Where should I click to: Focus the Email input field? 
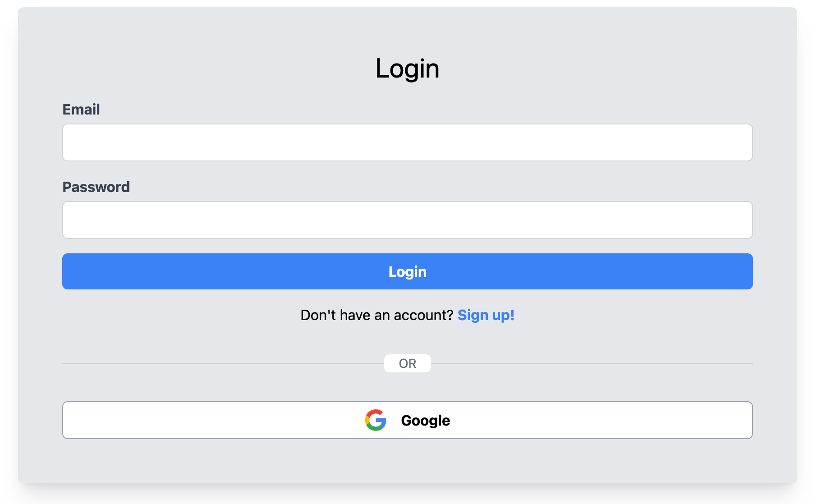click(407, 142)
